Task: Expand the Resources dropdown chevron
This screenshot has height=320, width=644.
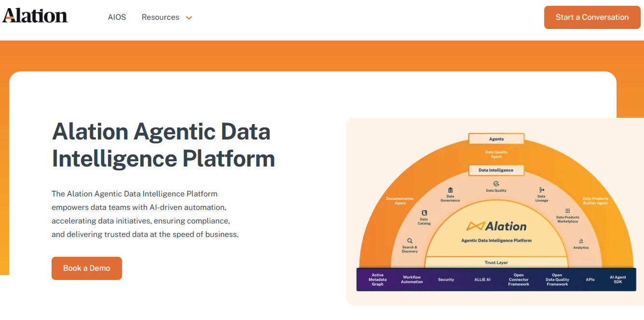Action: click(x=189, y=18)
